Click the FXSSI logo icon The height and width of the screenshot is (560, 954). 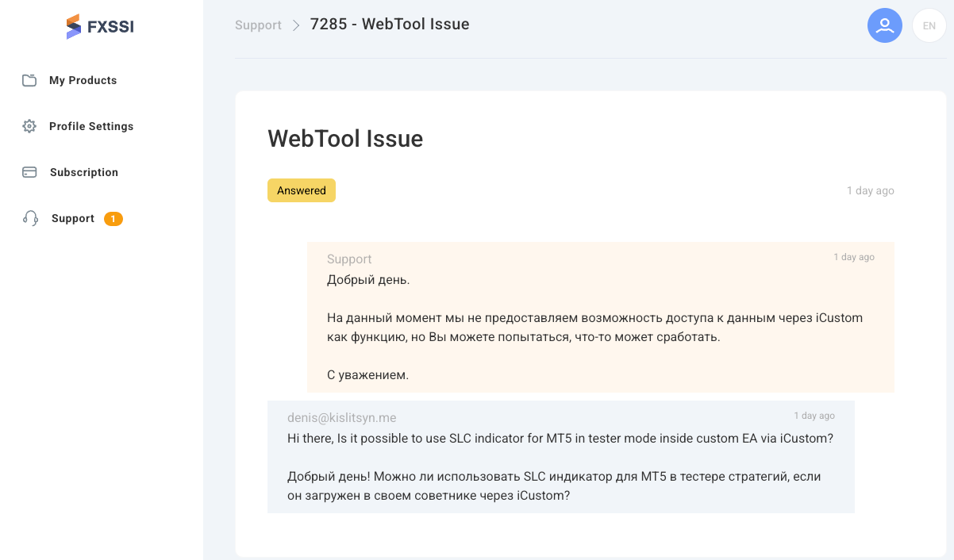[x=75, y=26]
